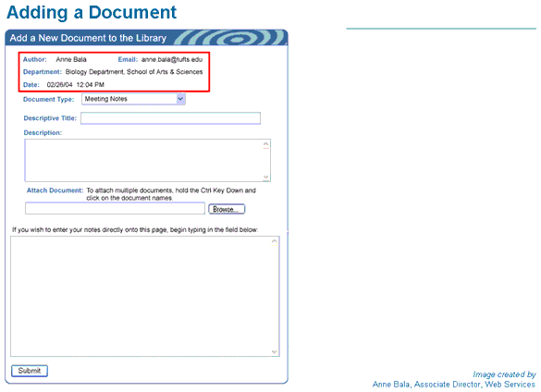541x392 pixels.
Task: Click the 'Image created by' credit text
Action: coord(504,374)
